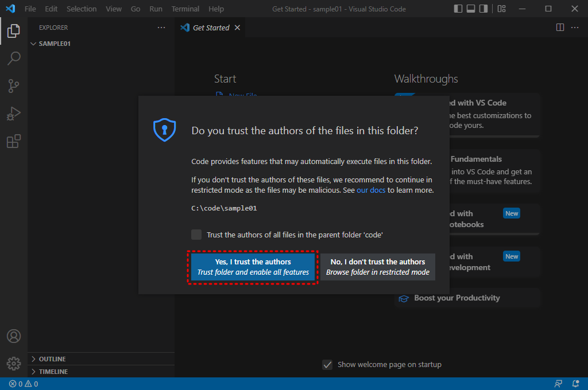This screenshot has width=588, height=390.
Task: Open the walkthrough card with VS Code
Action: pos(495,115)
